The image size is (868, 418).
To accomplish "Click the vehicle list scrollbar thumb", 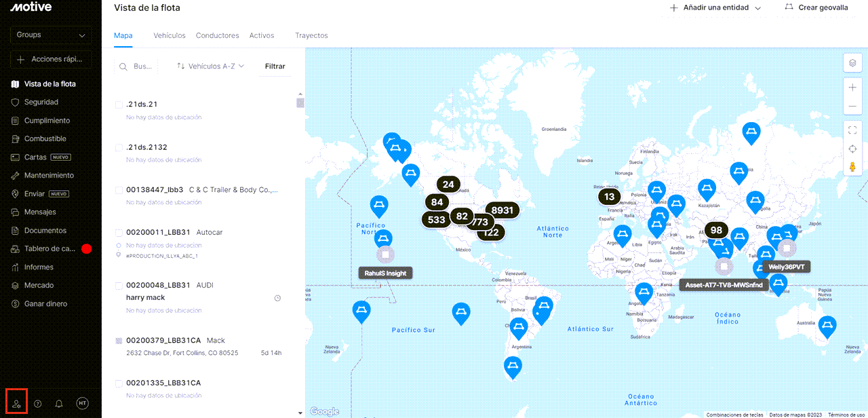I will click(x=300, y=103).
